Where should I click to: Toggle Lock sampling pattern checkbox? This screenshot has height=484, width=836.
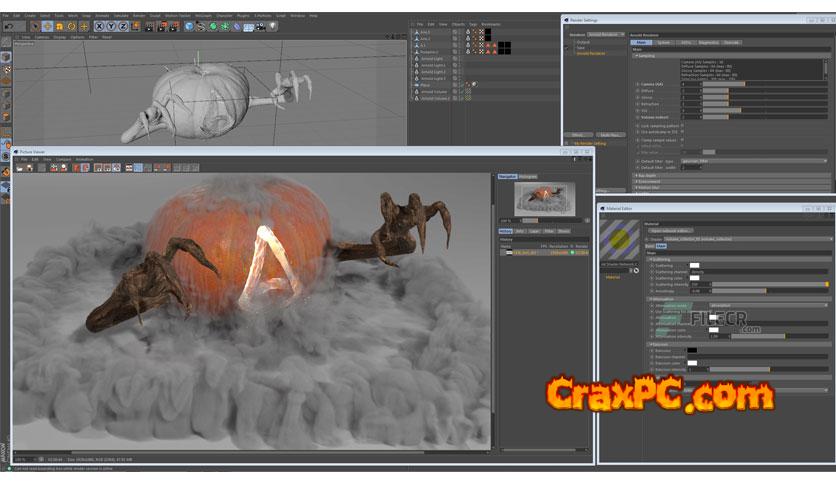682,126
